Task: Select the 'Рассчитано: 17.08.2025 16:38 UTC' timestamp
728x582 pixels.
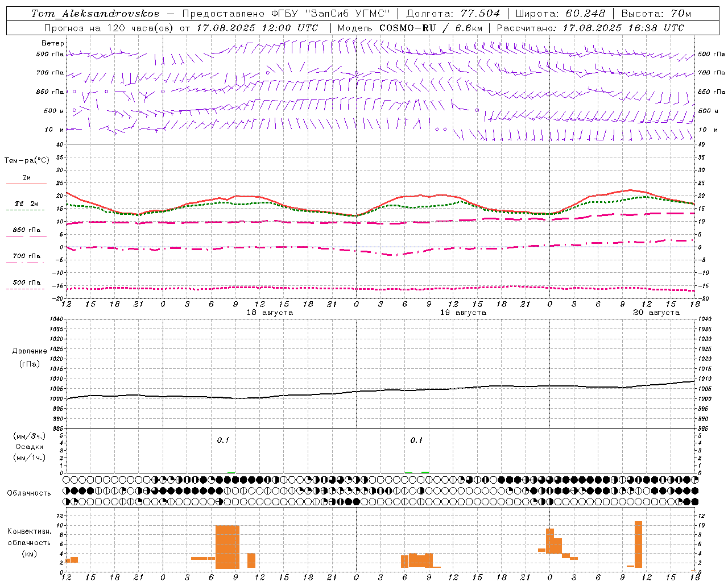Action: click(590, 28)
